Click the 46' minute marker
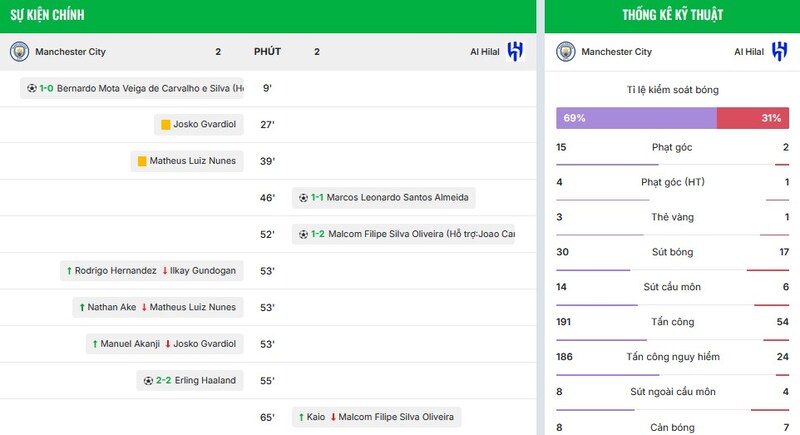Image resolution: width=800 pixels, height=435 pixels. pos(267,198)
